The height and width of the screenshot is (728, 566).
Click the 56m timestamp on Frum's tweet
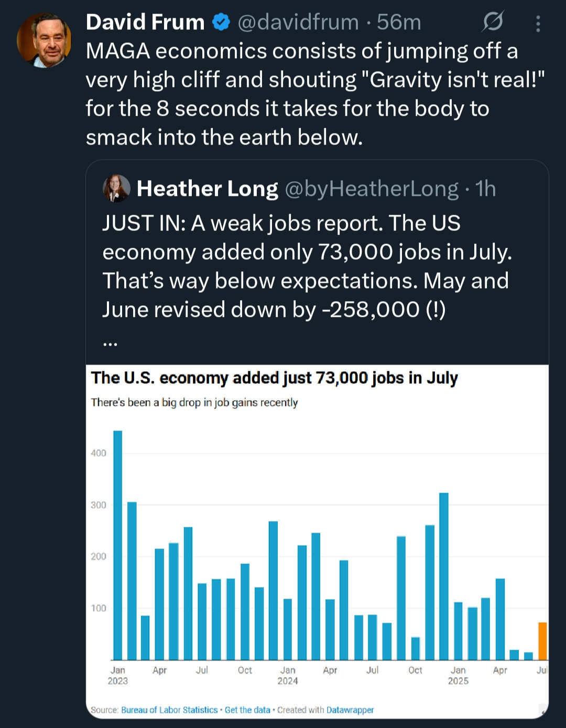coord(399,23)
